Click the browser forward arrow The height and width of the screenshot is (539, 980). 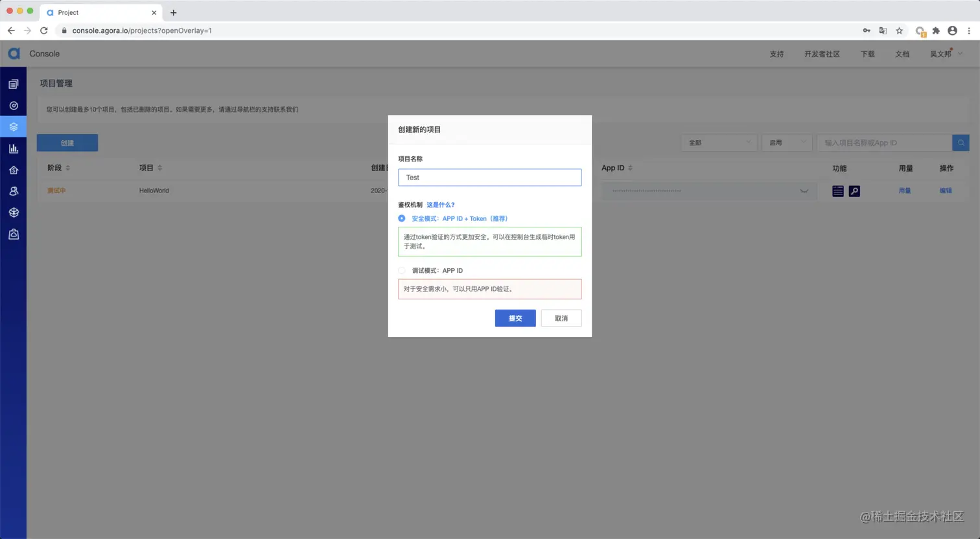[x=27, y=30]
